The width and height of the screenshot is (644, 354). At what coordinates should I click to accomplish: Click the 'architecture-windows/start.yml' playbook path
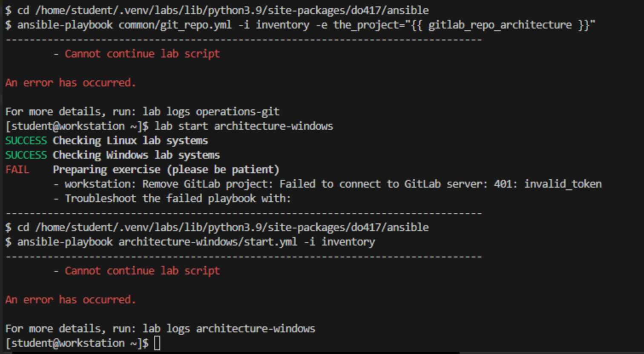(x=208, y=242)
